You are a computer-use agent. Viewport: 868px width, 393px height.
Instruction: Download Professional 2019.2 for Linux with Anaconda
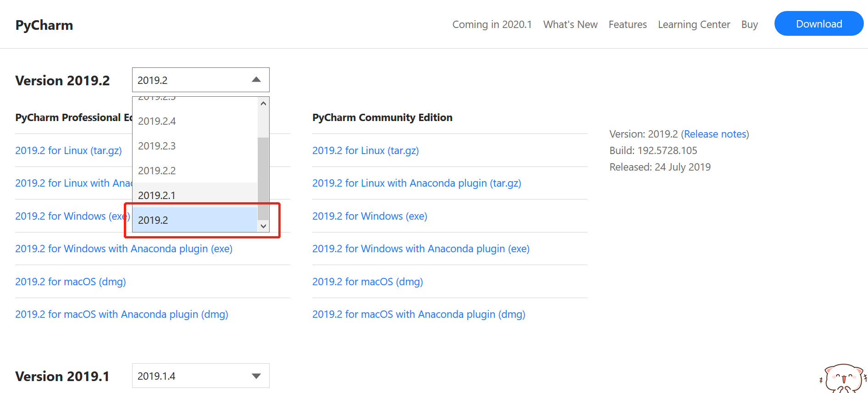tap(74, 183)
